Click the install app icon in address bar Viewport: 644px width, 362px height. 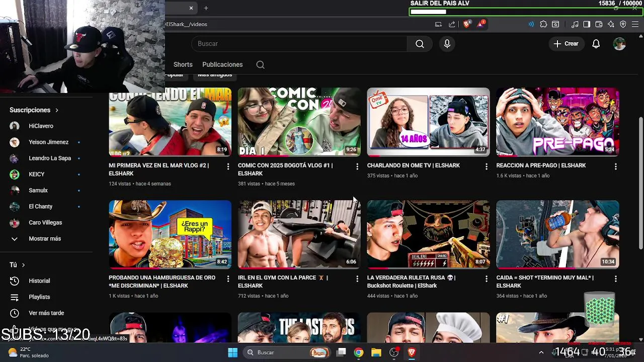click(438, 24)
